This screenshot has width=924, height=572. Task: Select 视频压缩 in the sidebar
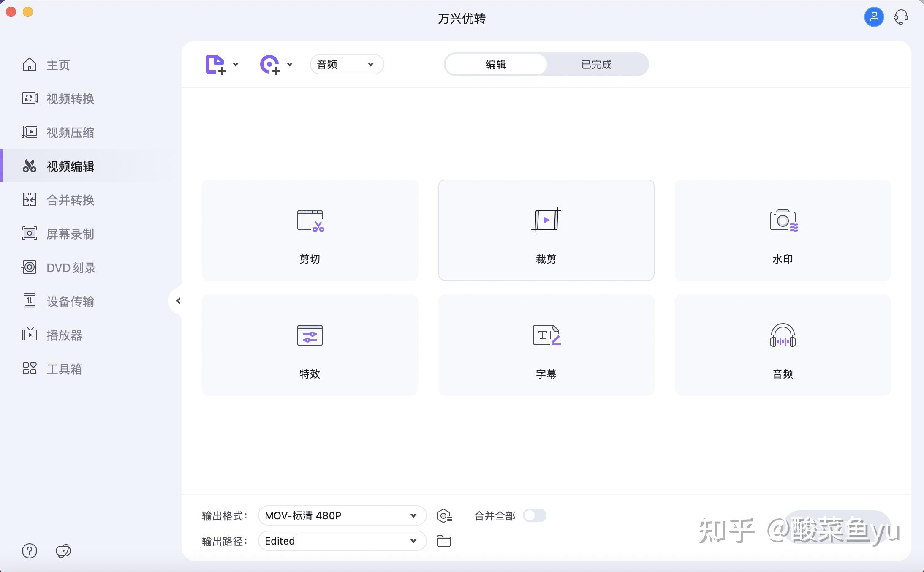point(70,133)
